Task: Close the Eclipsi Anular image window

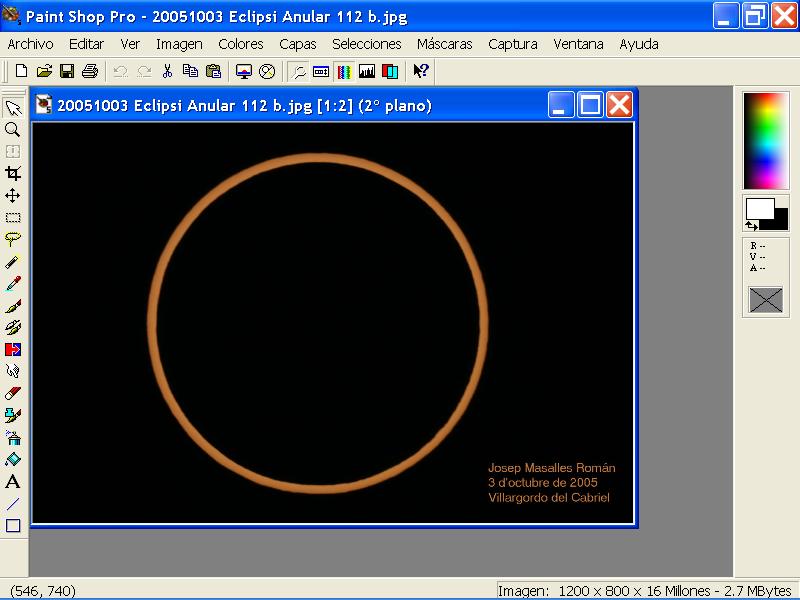Action: pyautogui.click(x=620, y=105)
